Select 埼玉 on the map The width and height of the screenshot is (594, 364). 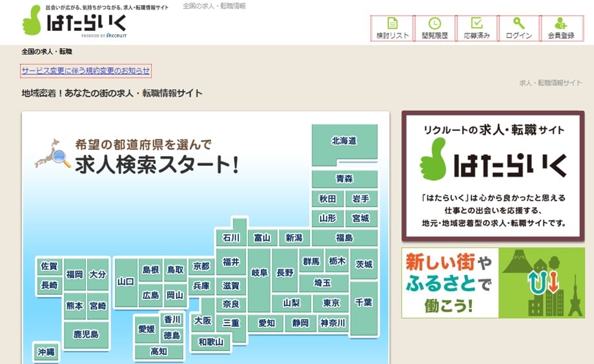tap(323, 283)
